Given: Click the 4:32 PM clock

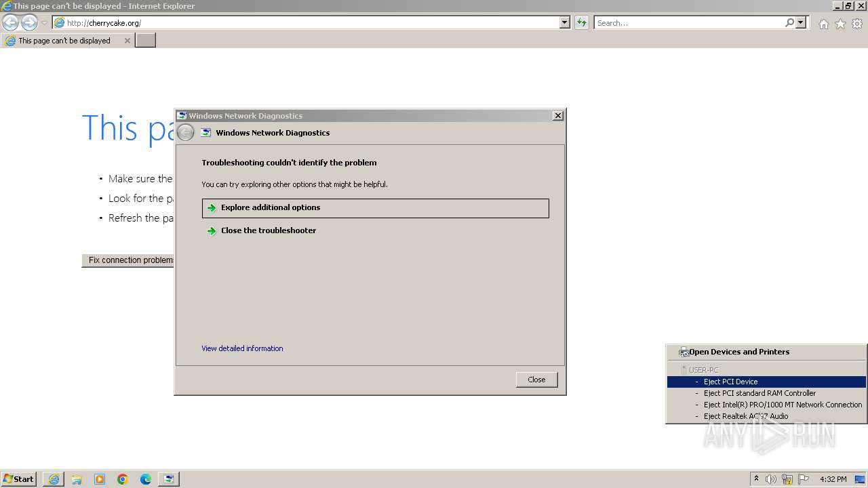Looking at the screenshot, I should (833, 479).
